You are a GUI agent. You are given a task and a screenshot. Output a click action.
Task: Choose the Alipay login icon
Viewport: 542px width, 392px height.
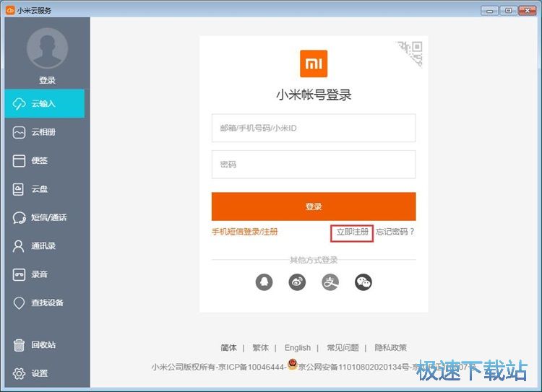(x=330, y=282)
